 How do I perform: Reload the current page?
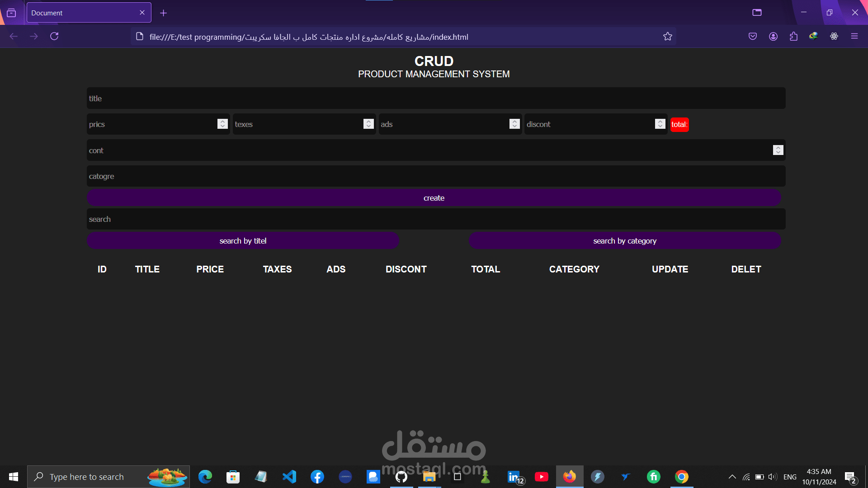pyautogui.click(x=54, y=37)
